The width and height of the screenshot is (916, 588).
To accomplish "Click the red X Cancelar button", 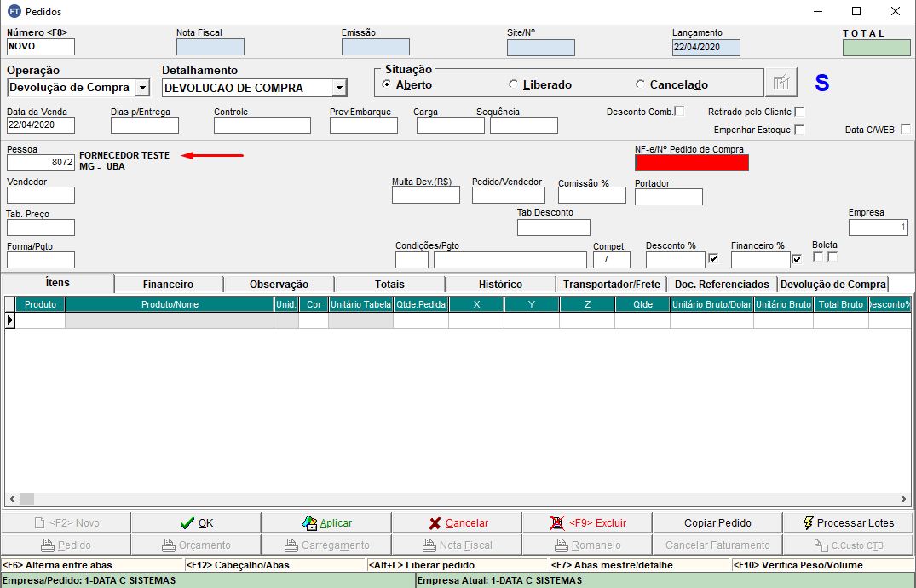I will point(457,522).
